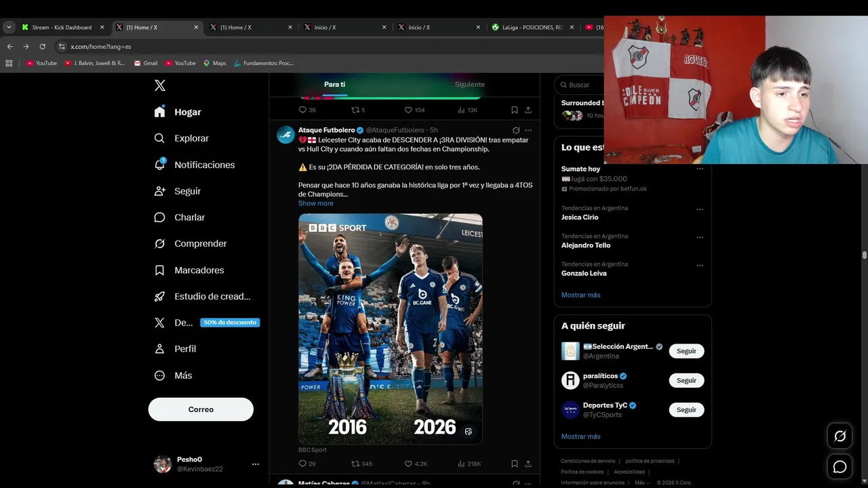Open options for Alejandro Tello trend
This screenshot has width=868, height=488.
pos(700,237)
